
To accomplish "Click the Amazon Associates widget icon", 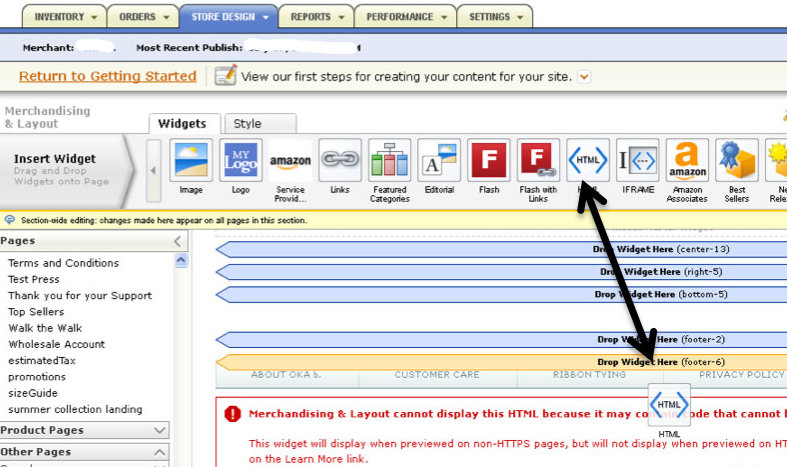I will tap(686, 160).
